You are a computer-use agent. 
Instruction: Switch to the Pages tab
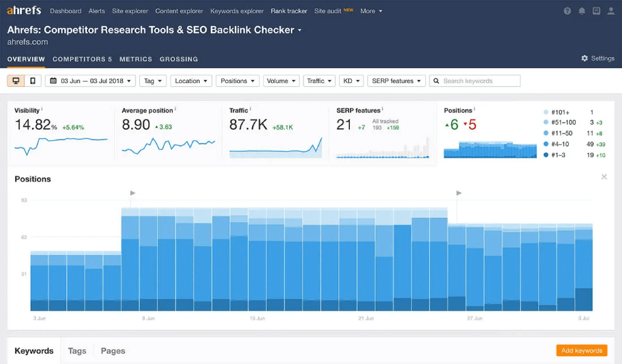[x=112, y=351]
